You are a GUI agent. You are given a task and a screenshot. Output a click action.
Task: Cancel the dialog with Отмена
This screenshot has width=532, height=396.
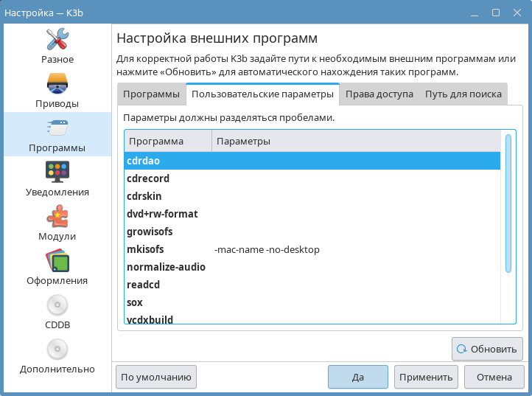(x=494, y=377)
